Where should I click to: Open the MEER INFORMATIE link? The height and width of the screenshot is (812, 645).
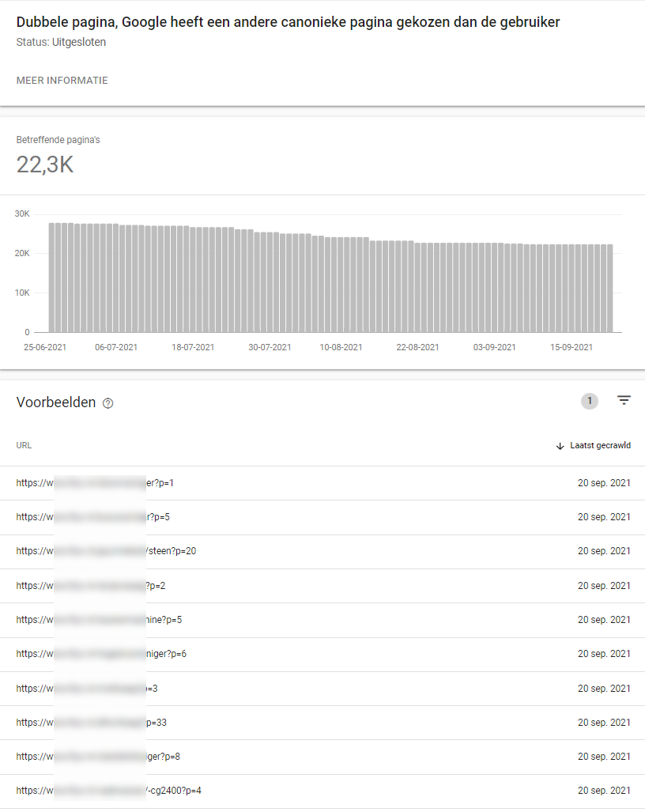coord(62,81)
